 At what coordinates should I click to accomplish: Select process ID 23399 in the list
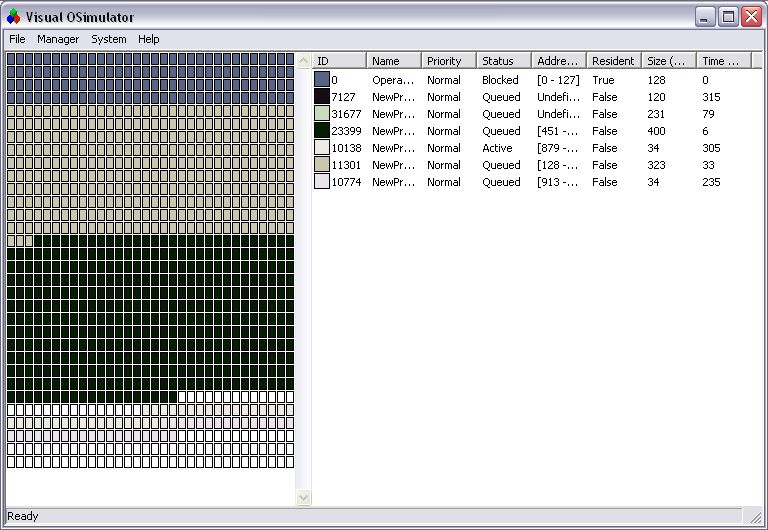(346, 131)
